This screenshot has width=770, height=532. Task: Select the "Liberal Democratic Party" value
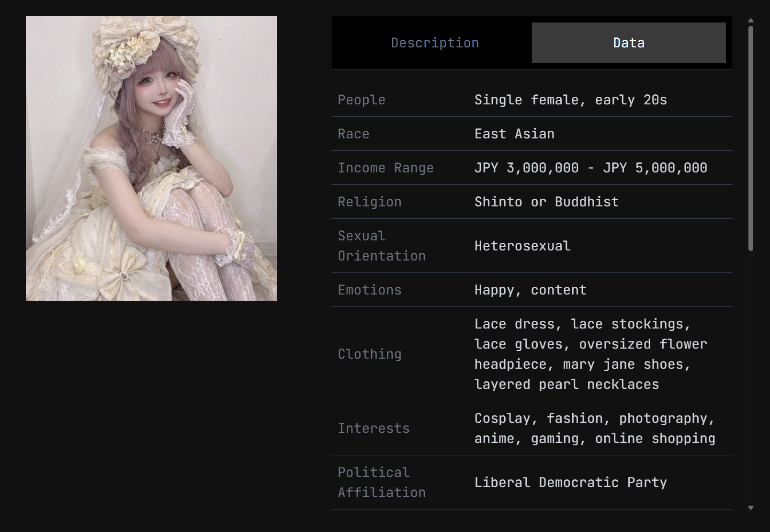(x=570, y=482)
